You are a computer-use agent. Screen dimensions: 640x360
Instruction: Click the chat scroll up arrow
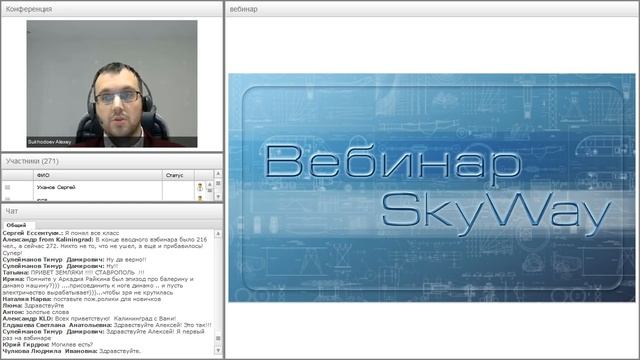point(218,233)
